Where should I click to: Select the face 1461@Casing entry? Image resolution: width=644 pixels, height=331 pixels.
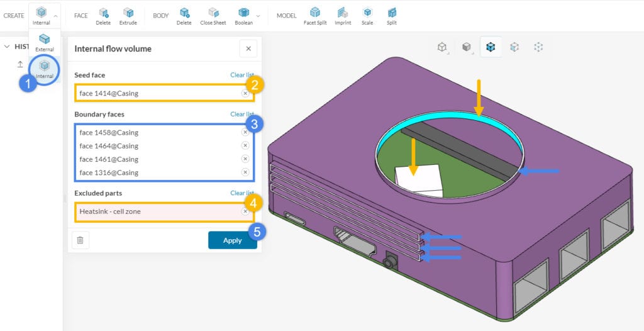(x=164, y=159)
